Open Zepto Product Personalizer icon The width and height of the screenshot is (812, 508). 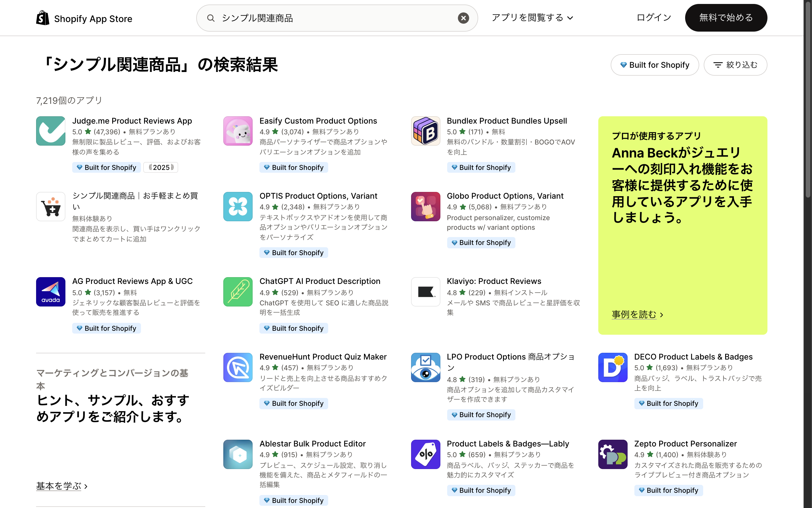pos(613,454)
